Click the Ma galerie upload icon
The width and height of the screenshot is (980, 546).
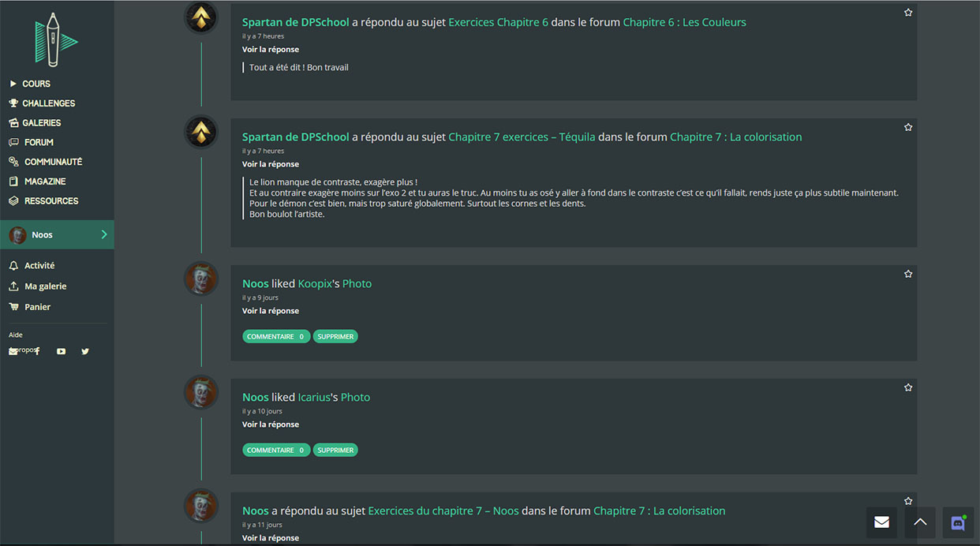pos(13,286)
